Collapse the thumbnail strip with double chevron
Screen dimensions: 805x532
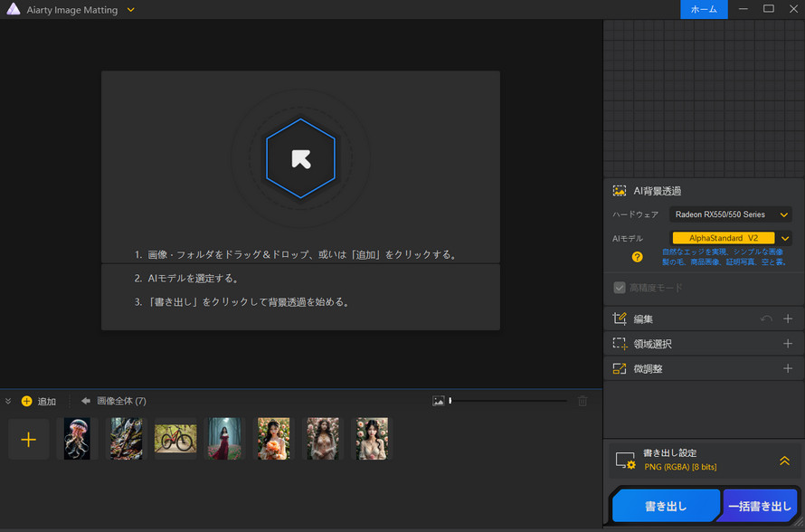[8, 401]
